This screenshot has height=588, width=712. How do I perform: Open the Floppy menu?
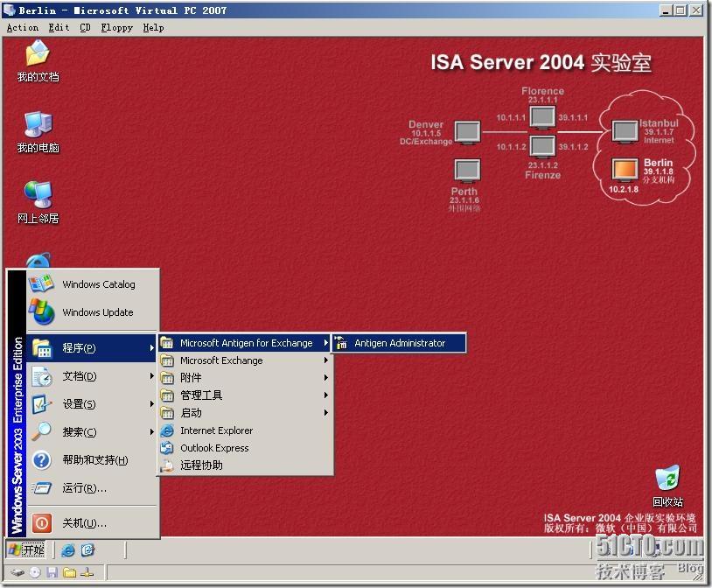116,28
